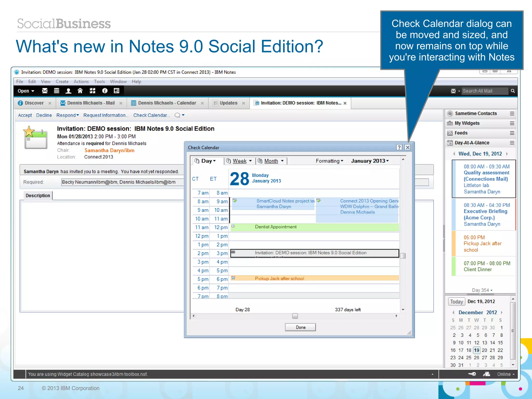Click the Check Calendar horizontal scrollbar thumb
The width and height of the screenshot is (532, 399).
[x=295, y=316]
